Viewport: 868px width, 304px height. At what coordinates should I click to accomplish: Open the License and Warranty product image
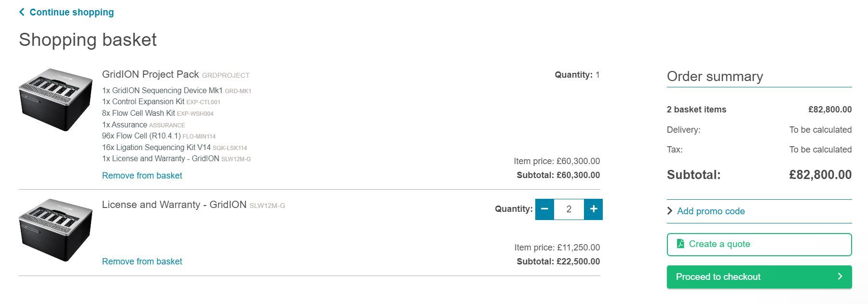55,230
